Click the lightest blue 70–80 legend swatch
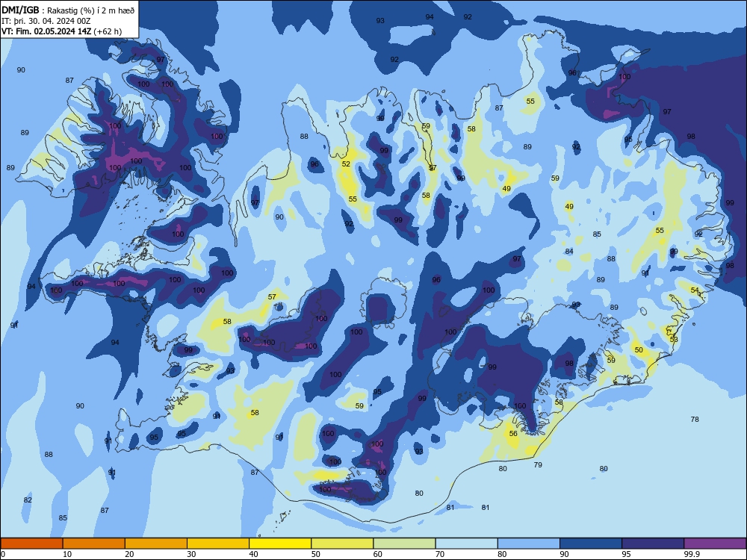Viewport: 747px width, 560px height. click(466, 544)
